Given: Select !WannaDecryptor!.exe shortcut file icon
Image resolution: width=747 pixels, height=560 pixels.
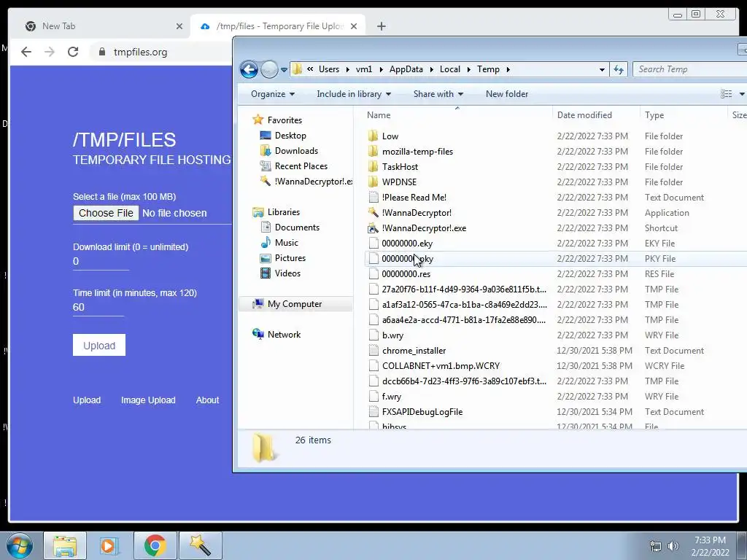Looking at the screenshot, I should pos(373,228).
